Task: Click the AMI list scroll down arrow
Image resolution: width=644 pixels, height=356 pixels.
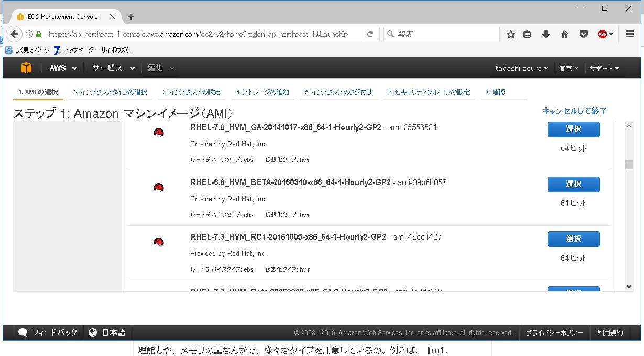Action: point(629,287)
